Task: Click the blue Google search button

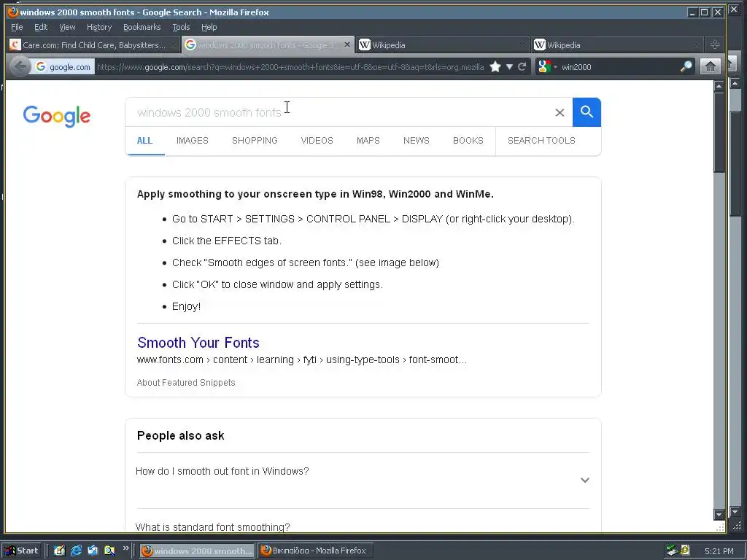Action: coord(587,112)
